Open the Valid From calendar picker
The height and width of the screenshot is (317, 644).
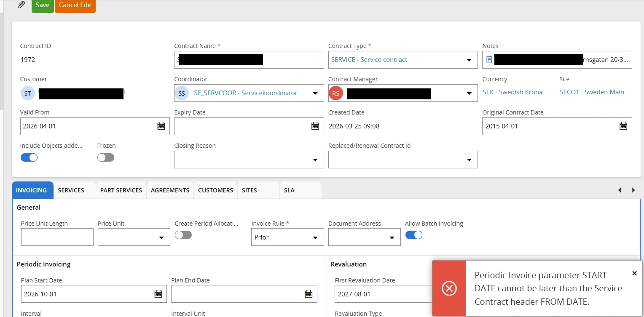[161, 126]
